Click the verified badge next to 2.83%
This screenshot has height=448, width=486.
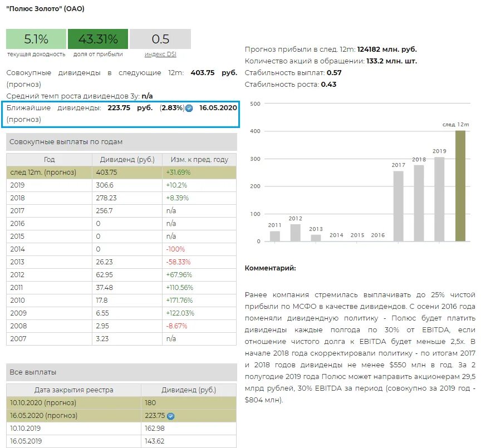(189, 108)
